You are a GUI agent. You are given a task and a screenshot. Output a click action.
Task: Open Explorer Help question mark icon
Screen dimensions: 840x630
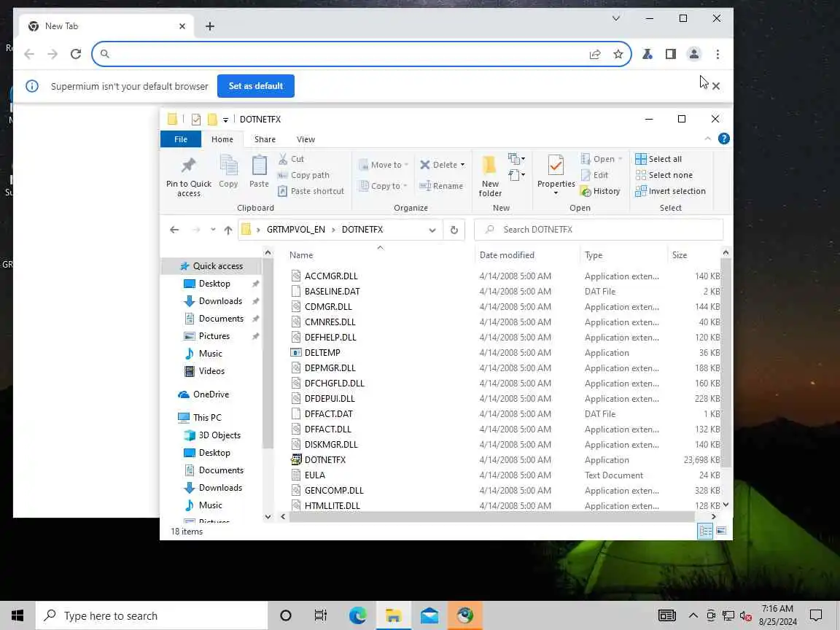point(724,139)
